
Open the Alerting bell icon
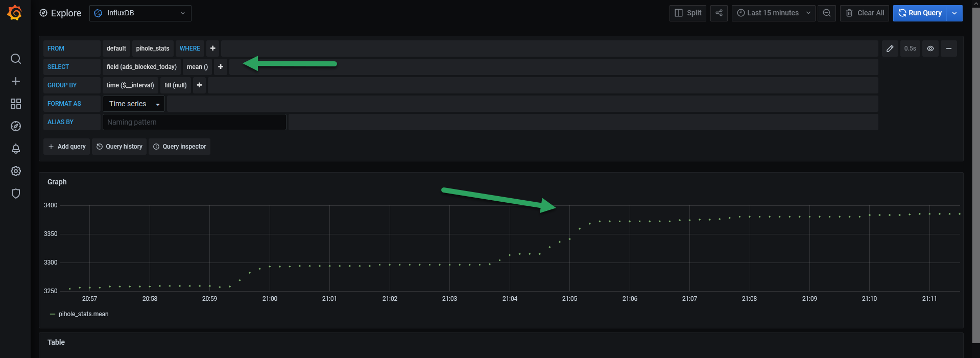(16, 149)
